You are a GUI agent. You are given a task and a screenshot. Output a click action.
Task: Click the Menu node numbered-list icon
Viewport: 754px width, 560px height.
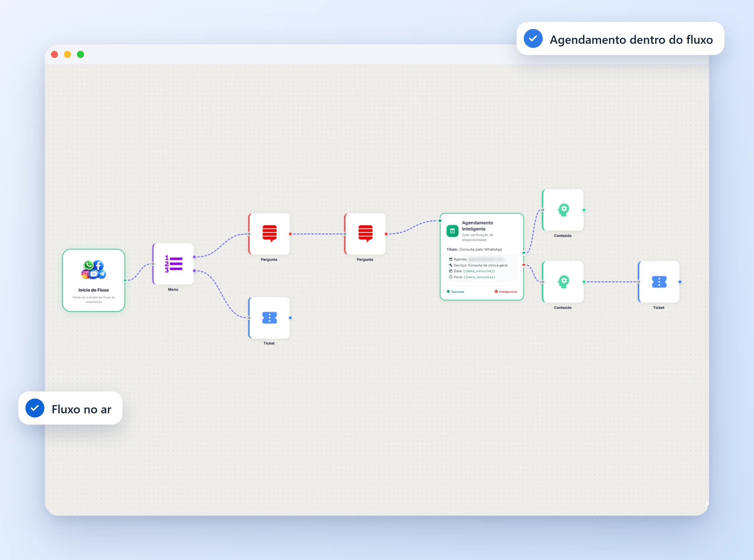point(174,264)
